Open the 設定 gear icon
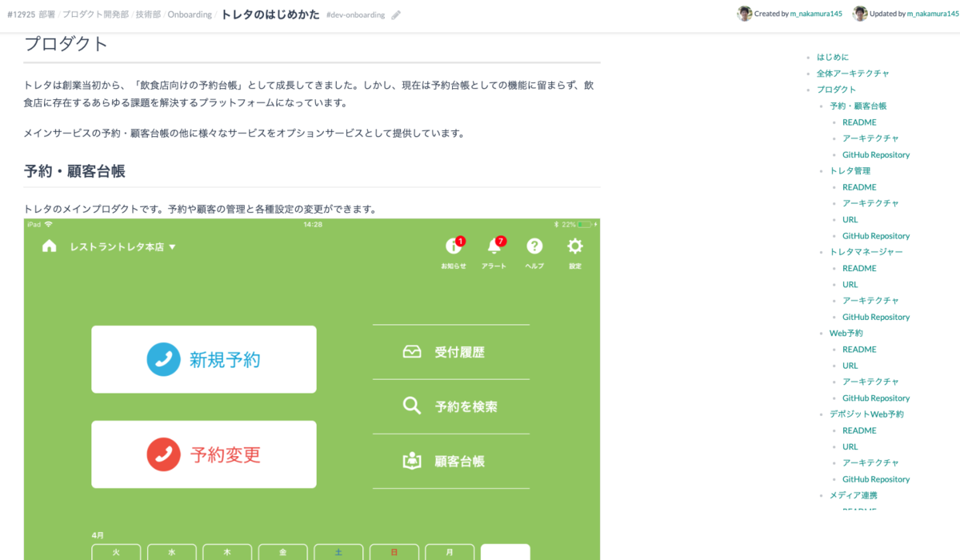Viewport: 960px width, 560px height. (x=575, y=246)
